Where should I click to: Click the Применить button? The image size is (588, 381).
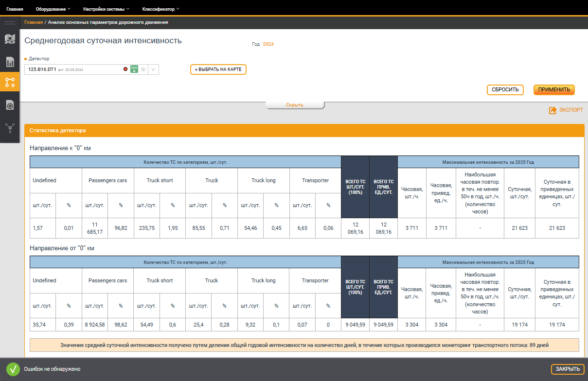pyautogui.click(x=554, y=90)
